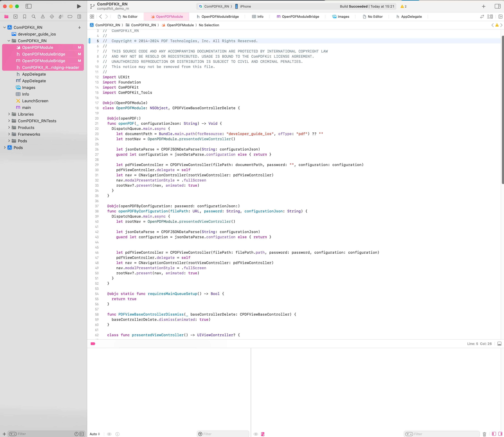Click the variables view Filter field
The width and height of the screenshot is (504, 437).
(223, 434)
